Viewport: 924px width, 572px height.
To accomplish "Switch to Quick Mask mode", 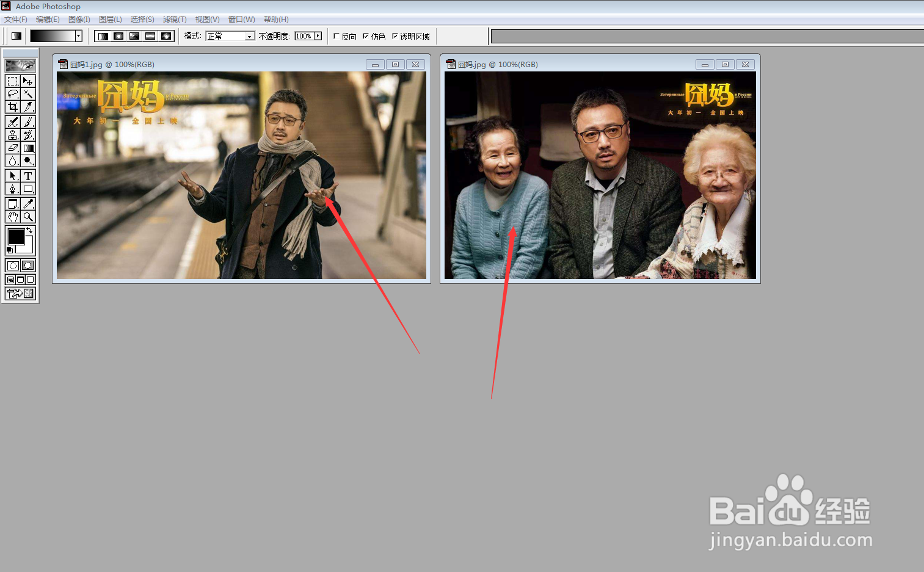I will click(x=28, y=266).
